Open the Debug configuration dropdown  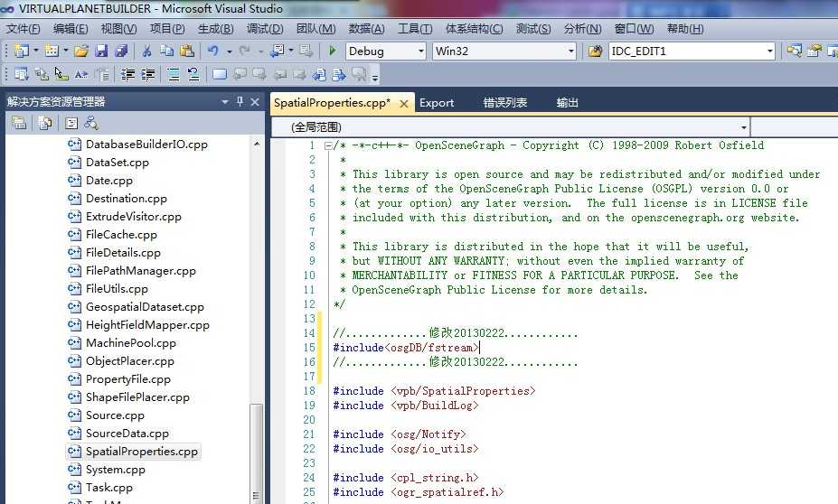click(x=421, y=51)
